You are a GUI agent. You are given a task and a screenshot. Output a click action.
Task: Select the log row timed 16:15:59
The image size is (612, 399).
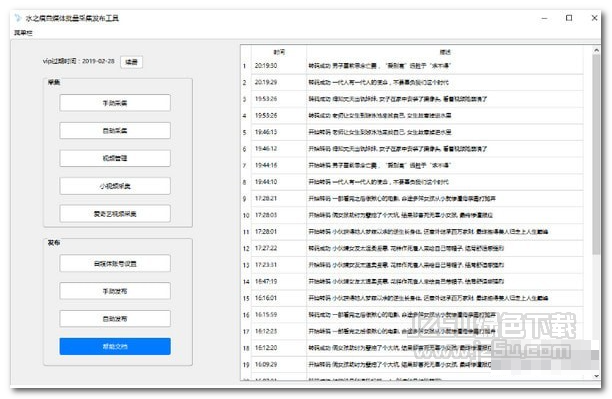(412, 315)
